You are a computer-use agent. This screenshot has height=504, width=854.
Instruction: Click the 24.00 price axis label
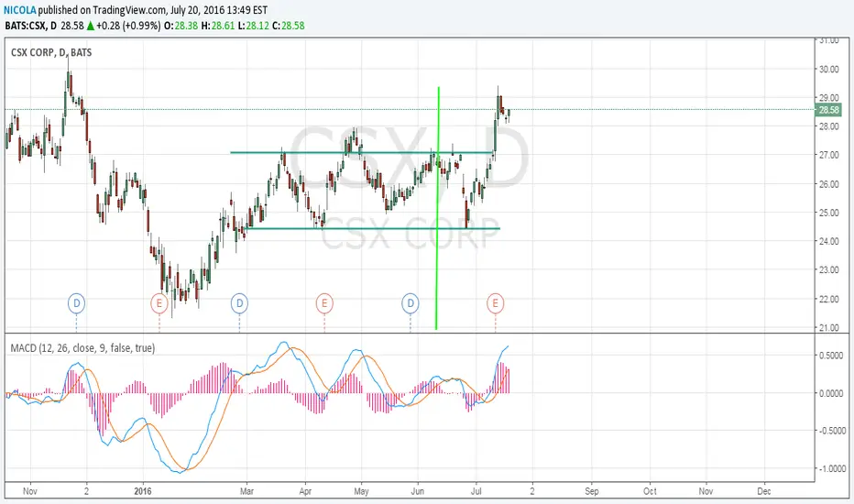tap(829, 241)
